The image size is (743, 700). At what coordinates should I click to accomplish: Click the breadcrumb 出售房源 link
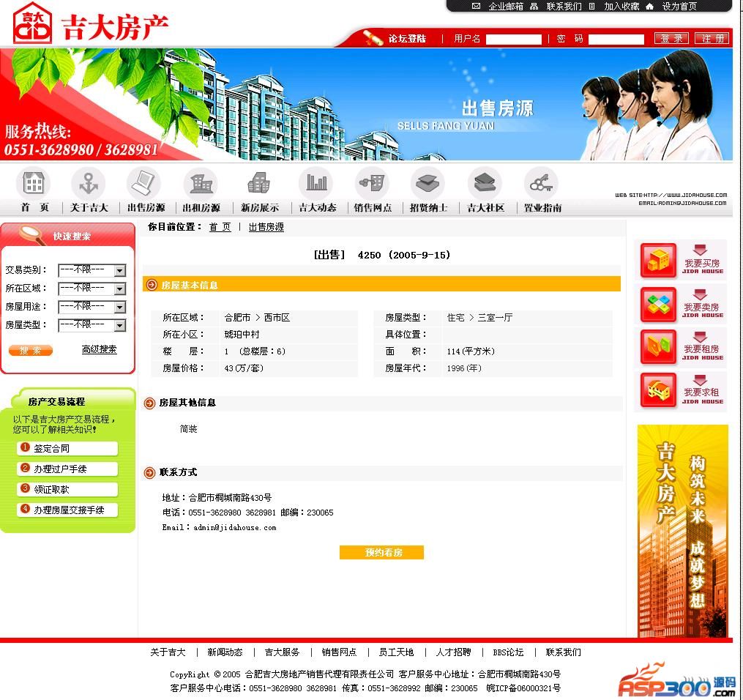(x=266, y=227)
